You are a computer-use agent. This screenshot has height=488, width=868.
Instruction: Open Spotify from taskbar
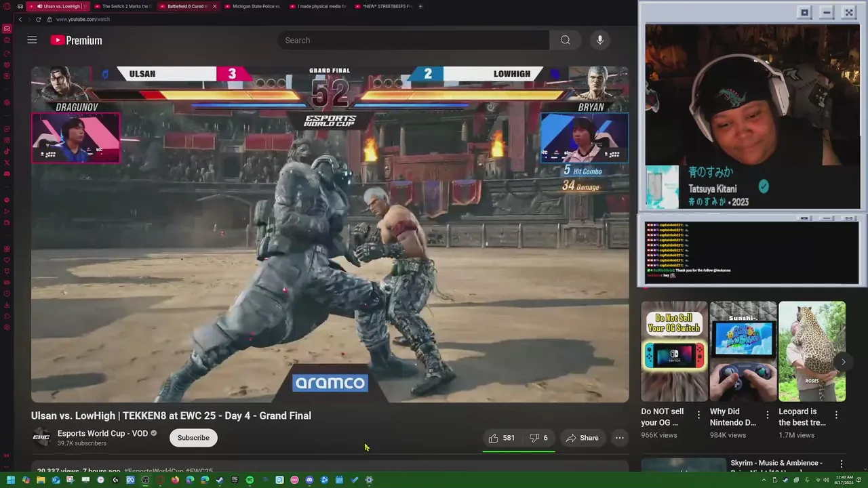250,480
